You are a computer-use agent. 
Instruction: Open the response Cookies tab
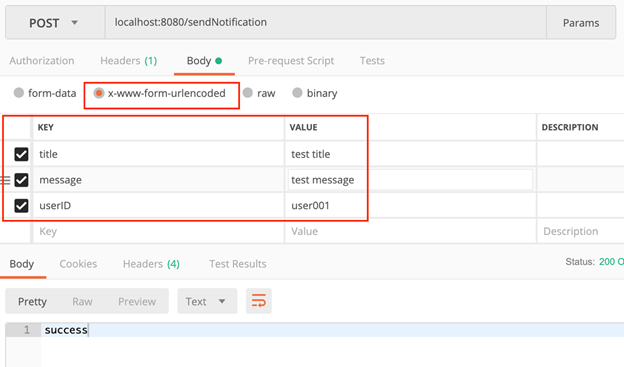pos(78,264)
